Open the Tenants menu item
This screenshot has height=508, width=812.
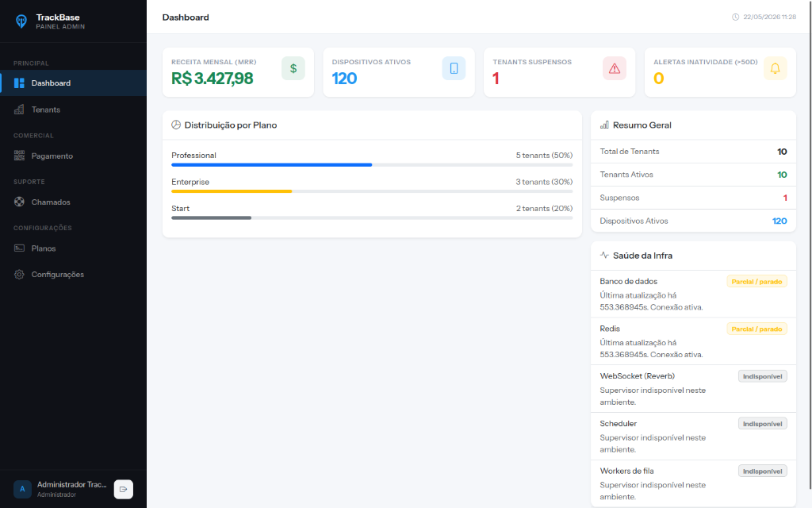(x=74, y=110)
